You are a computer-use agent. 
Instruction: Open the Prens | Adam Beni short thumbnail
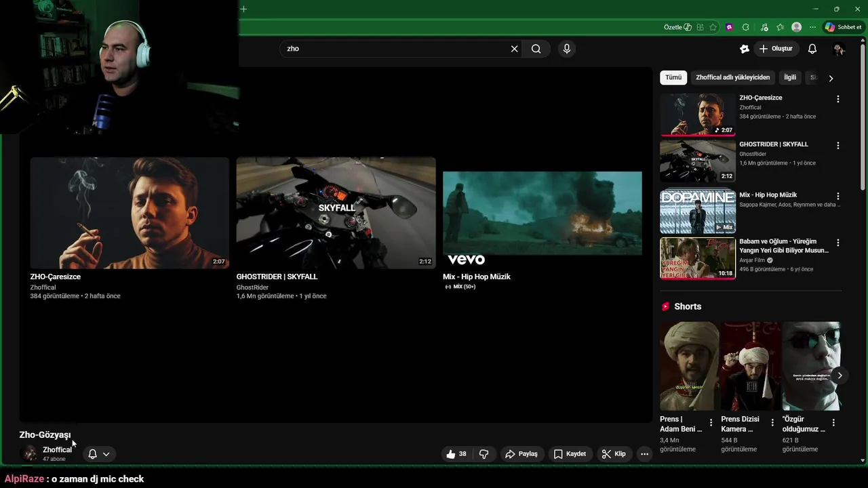pos(690,366)
